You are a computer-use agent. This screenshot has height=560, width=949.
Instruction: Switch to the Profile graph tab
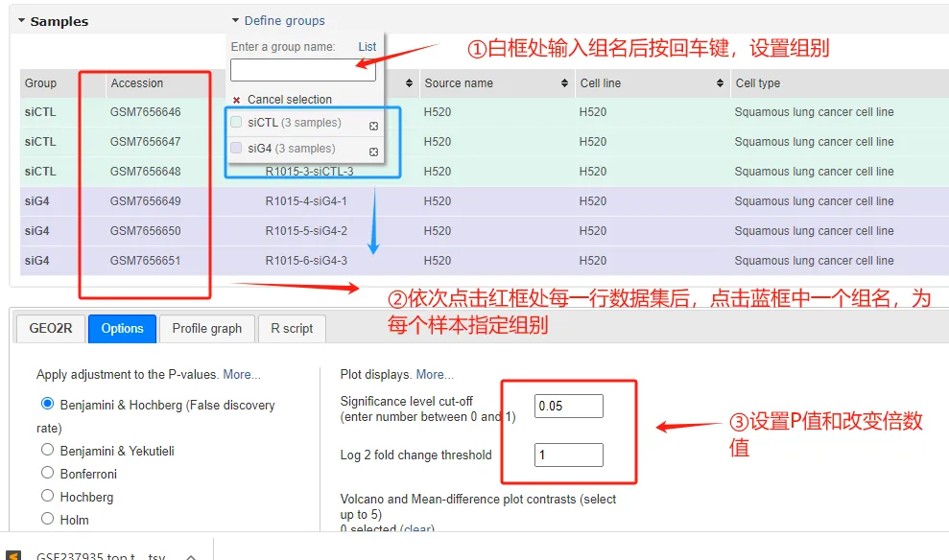pyautogui.click(x=206, y=328)
